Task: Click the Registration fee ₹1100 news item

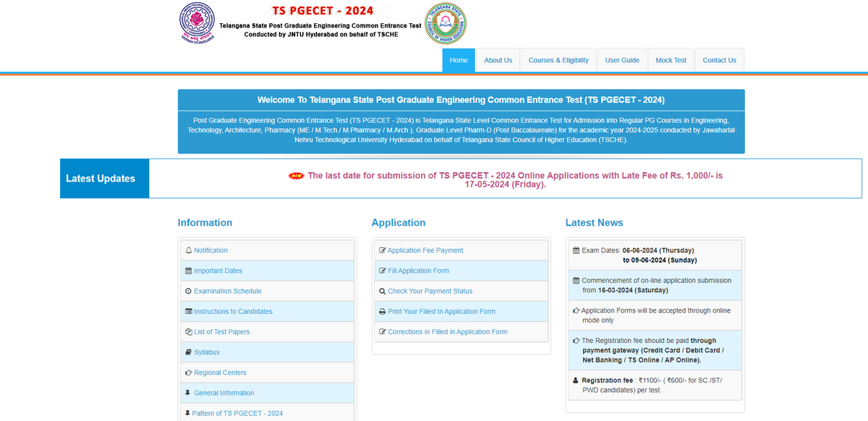Action: click(655, 385)
